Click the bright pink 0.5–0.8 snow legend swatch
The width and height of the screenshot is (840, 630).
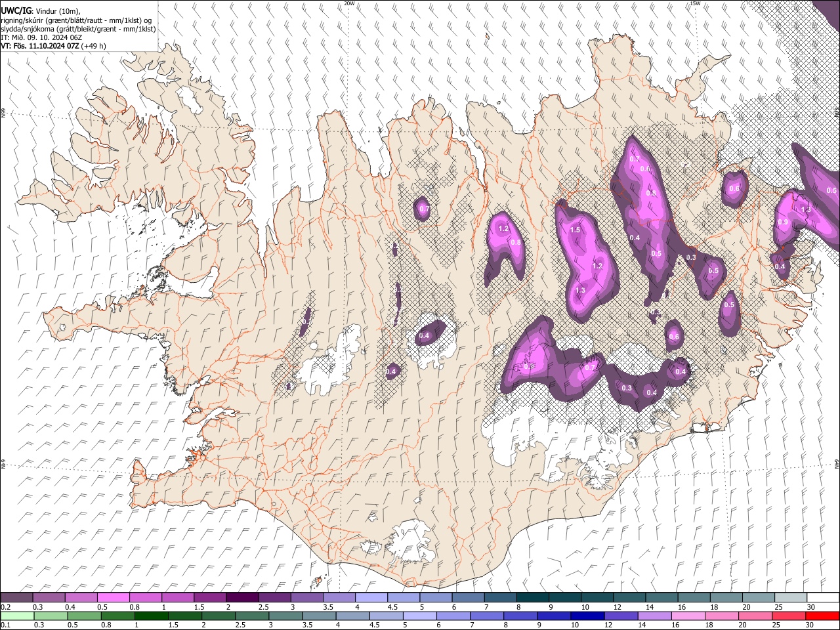click(114, 597)
